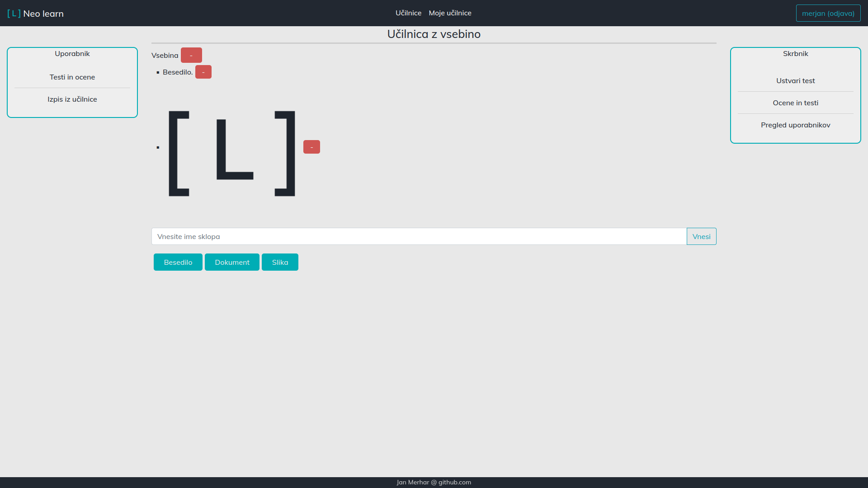This screenshot has height=488, width=868.
Task: Focus the Vnesite ime sklopa input field
Action: tap(419, 237)
